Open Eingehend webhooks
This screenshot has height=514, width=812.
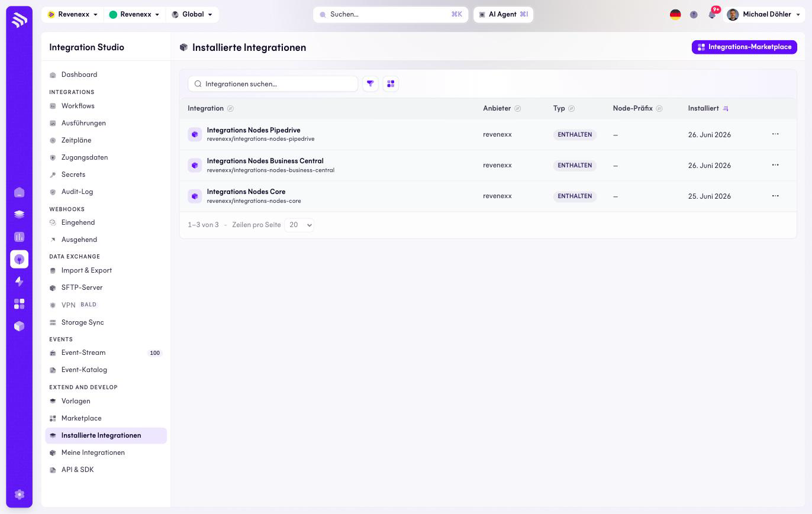click(x=106, y=223)
